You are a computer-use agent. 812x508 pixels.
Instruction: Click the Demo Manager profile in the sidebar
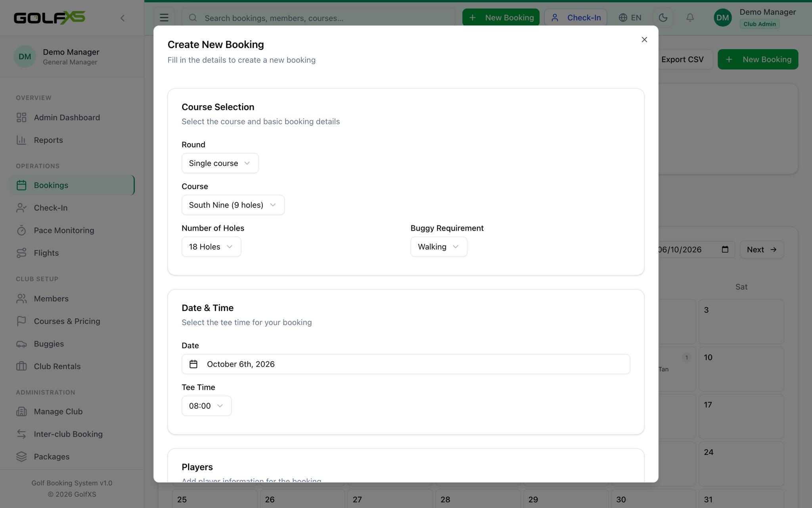[x=72, y=57]
